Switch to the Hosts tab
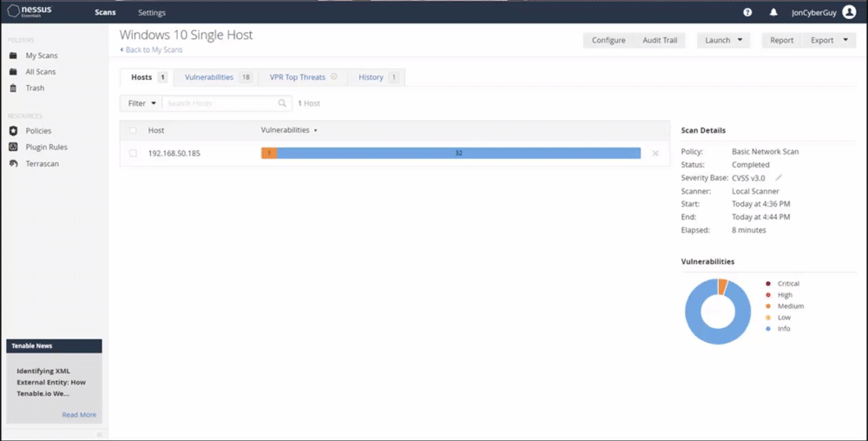Image resolution: width=868 pixels, height=441 pixels. click(148, 77)
